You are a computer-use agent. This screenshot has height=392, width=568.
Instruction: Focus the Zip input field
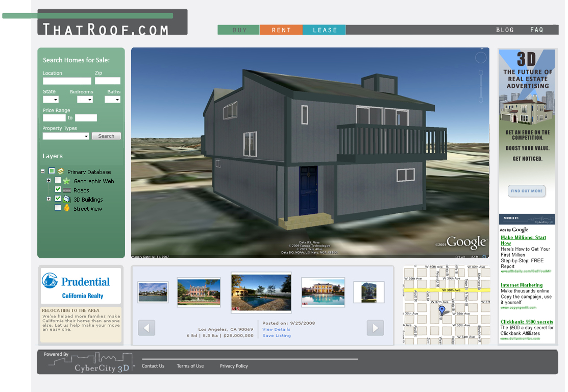pos(108,81)
